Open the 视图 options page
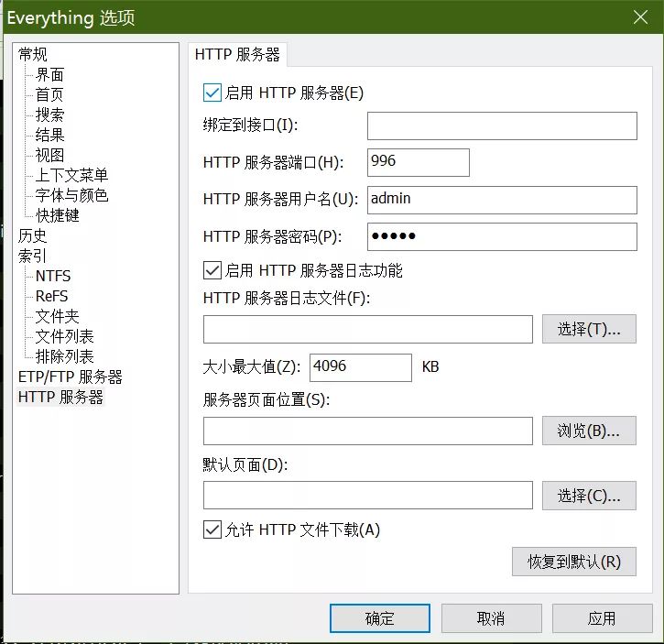Viewport: 664px width, 644px height. click(x=50, y=155)
